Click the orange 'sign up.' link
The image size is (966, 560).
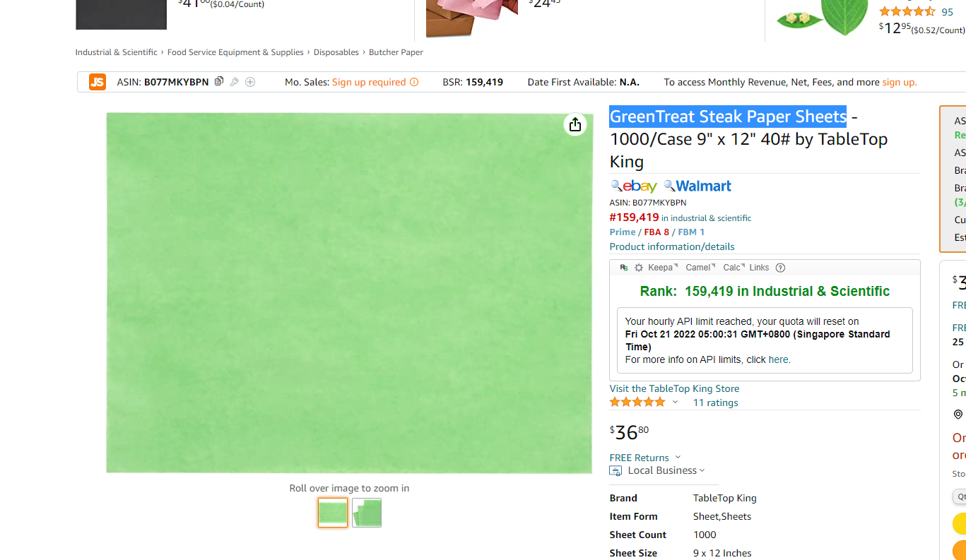[x=900, y=82]
